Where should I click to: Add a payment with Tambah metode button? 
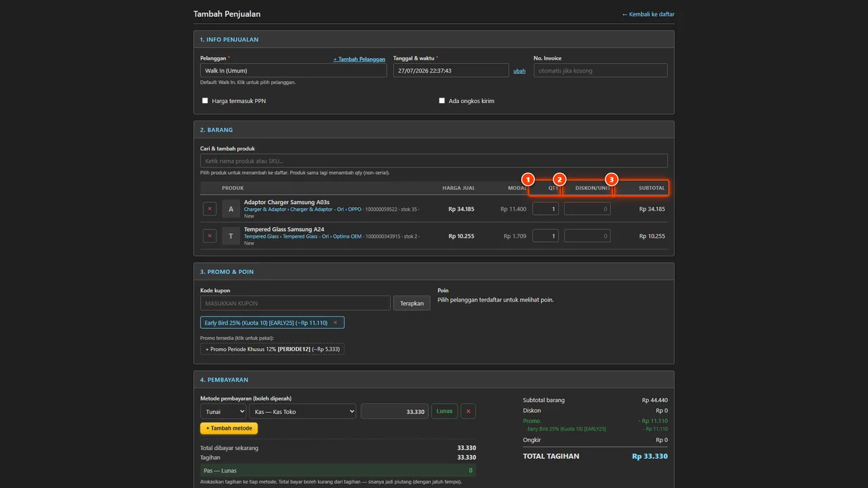pyautogui.click(x=229, y=428)
